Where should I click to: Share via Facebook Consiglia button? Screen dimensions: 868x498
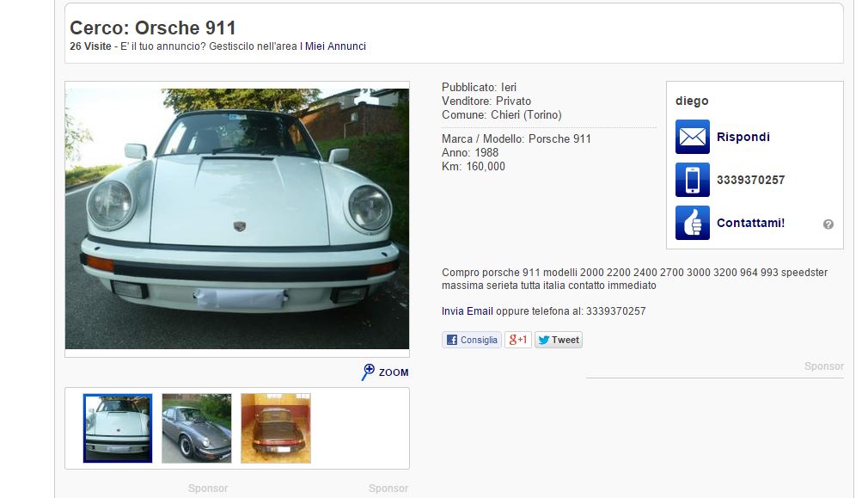(472, 340)
